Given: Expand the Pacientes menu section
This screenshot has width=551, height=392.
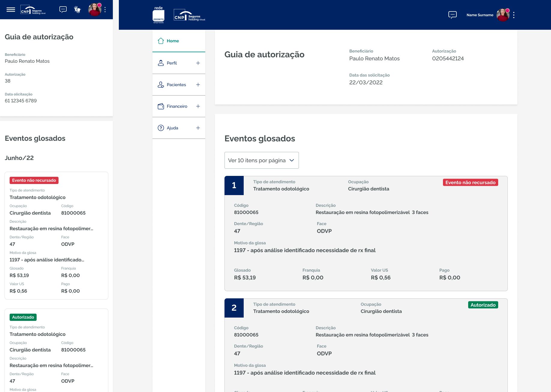Looking at the screenshot, I should (198, 85).
